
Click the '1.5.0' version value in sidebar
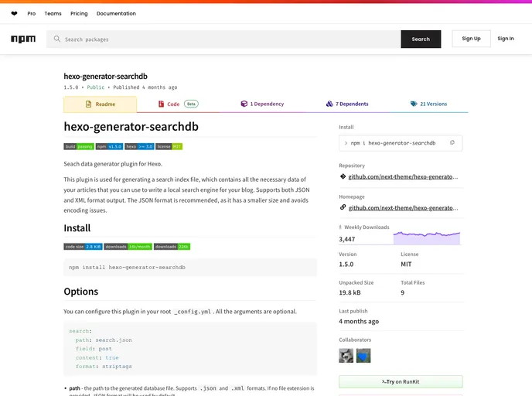point(346,264)
